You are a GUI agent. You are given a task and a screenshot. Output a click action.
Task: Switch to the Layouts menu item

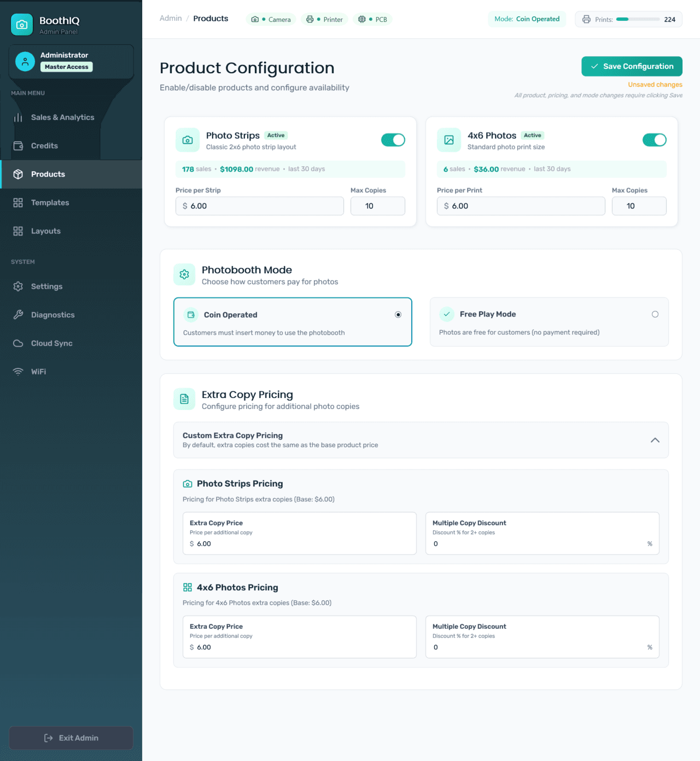[45, 231]
